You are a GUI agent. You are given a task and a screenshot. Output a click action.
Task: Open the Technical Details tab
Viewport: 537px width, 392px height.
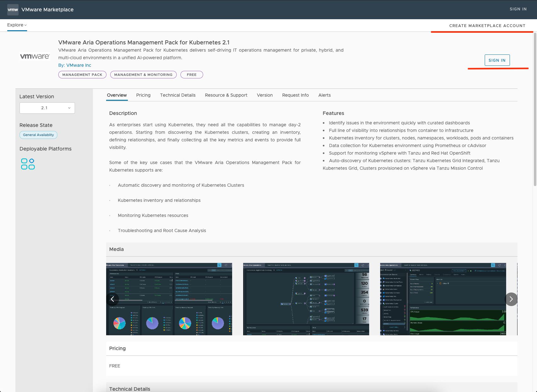click(x=178, y=95)
